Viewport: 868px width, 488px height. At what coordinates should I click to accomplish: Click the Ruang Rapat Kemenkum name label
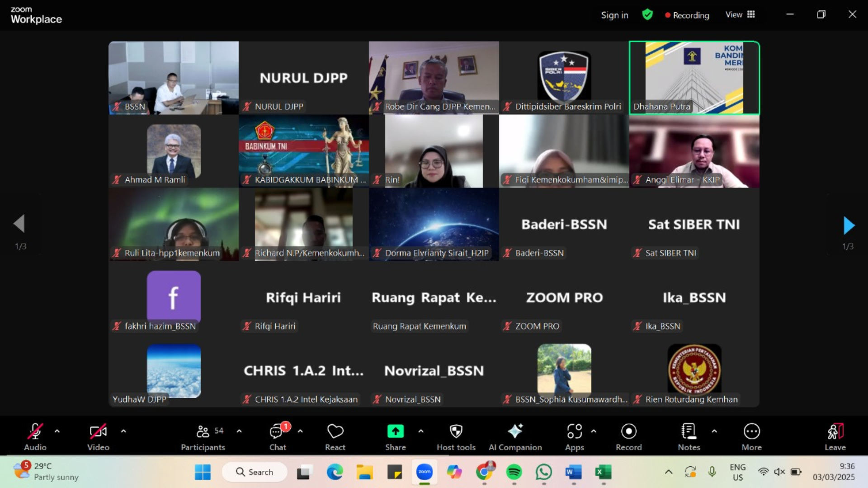pos(419,326)
